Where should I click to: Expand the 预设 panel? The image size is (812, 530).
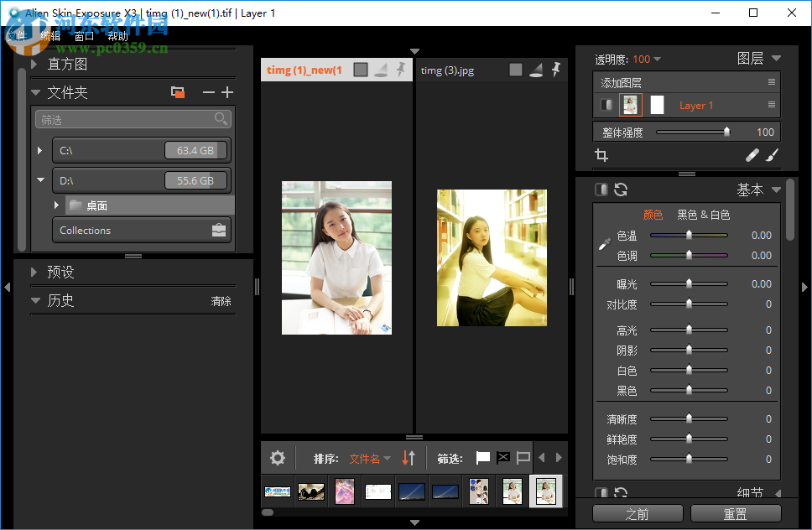[x=34, y=272]
